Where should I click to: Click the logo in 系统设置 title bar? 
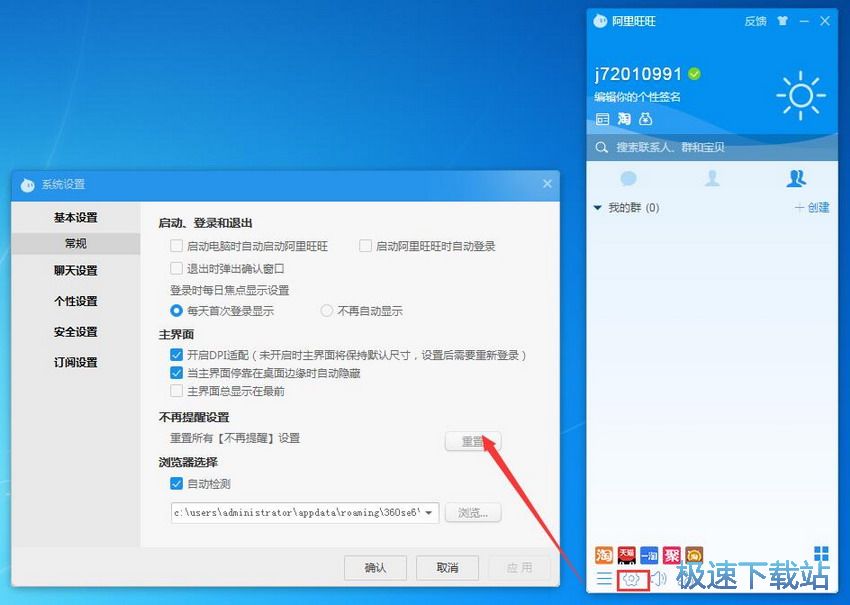click(x=28, y=185)
